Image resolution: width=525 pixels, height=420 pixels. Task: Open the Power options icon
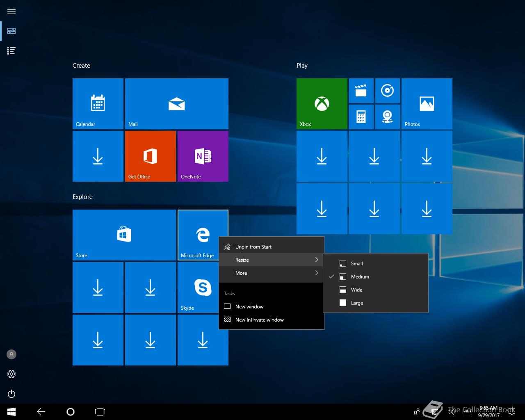(x=11, y=394)
